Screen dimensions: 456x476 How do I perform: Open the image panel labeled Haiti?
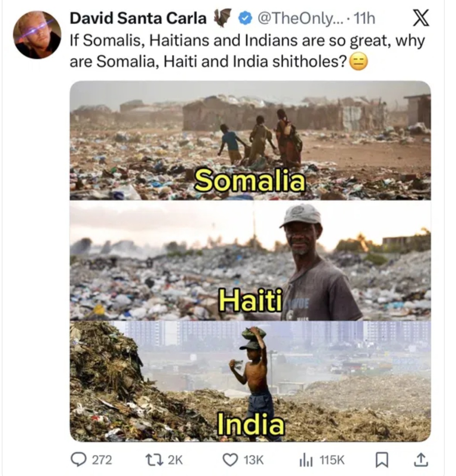coord(250,261)
